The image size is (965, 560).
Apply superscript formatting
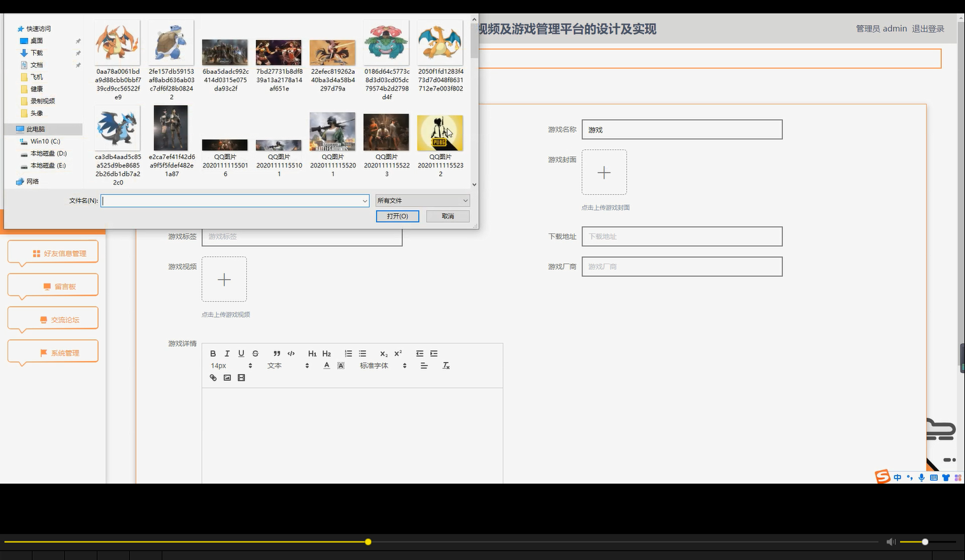click(x=397, y=353)
